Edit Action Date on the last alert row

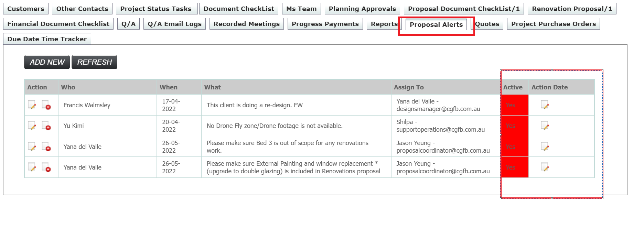545,167
